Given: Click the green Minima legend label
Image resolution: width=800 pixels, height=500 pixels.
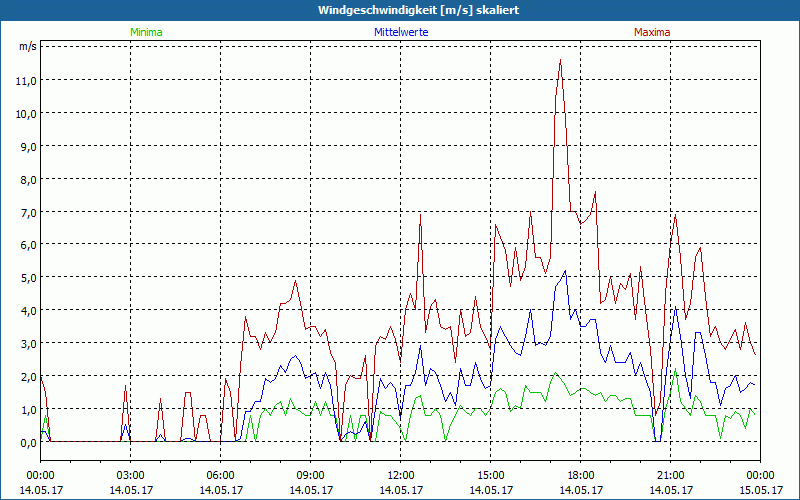Looking at the screenshot, I should [x=146, y=32].
